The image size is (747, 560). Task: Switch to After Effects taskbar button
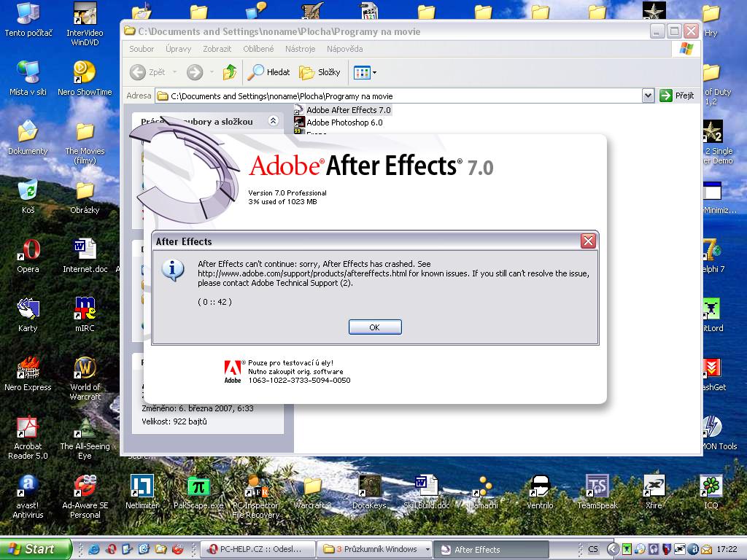coord(492,549)
